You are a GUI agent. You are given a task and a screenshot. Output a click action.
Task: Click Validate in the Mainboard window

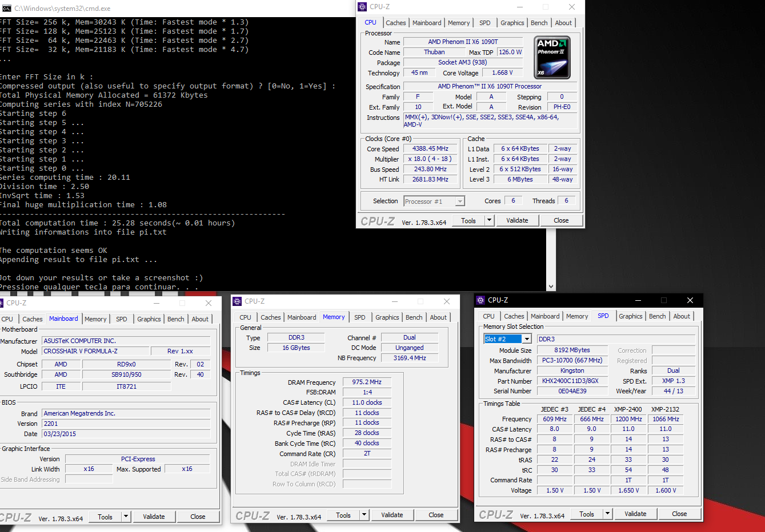(x=154, y=517)
